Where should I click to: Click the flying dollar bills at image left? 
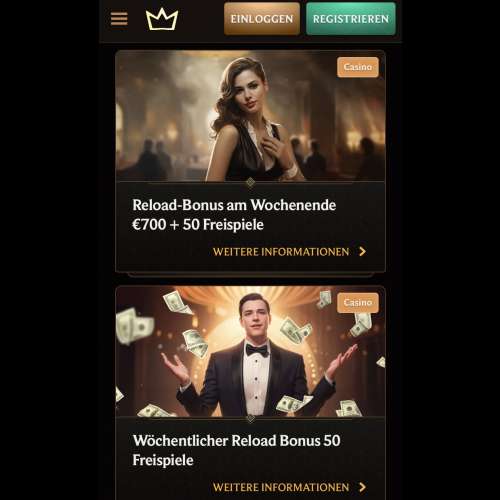[x=135, y=326]
